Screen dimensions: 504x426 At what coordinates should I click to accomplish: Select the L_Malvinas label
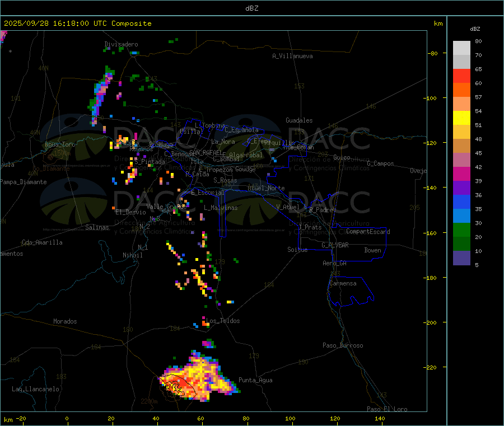point(221,208)
